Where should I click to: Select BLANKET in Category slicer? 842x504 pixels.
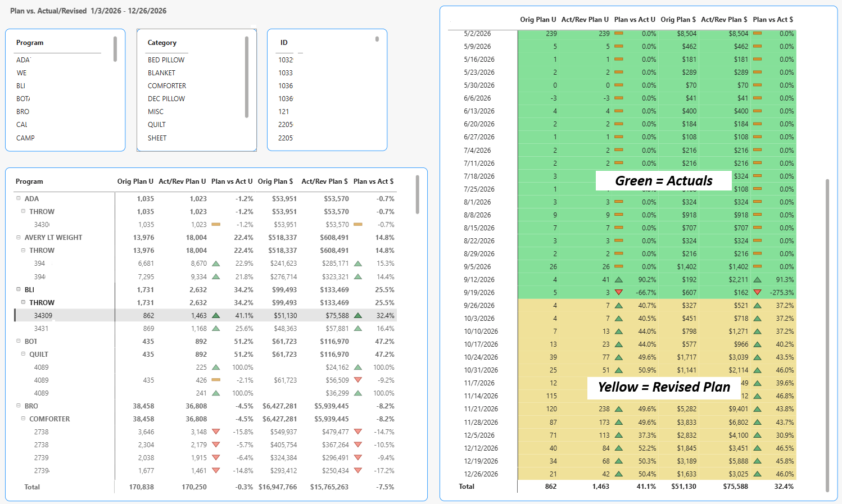[x=161, y=73]
